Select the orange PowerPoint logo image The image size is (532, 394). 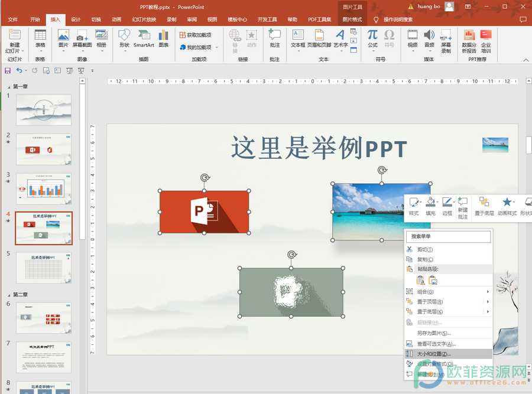(x=205, y=212)
